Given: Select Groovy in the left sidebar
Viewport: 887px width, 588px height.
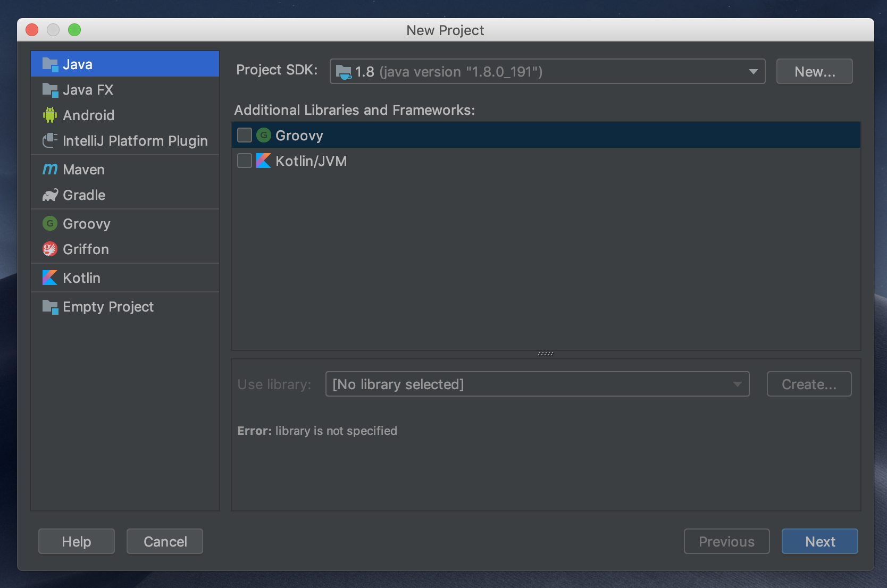Looking at the screenshot, I should [x=125, y=224].
